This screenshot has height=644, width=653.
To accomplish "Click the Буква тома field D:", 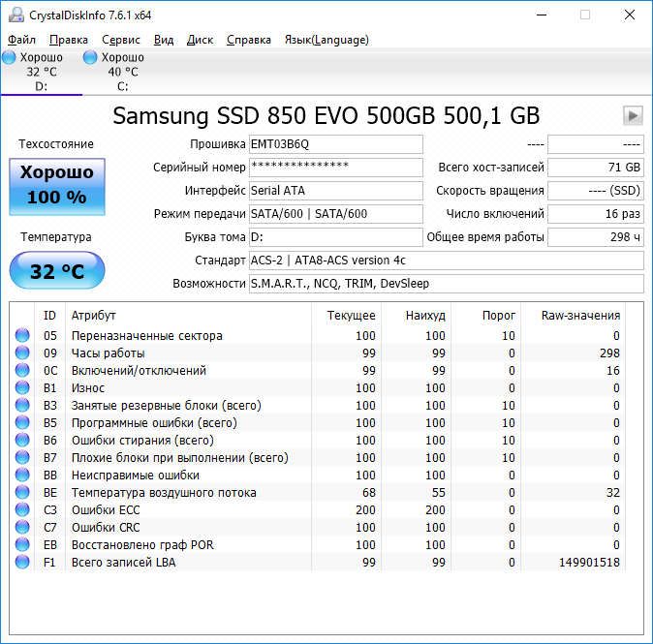I will [336, 237].
